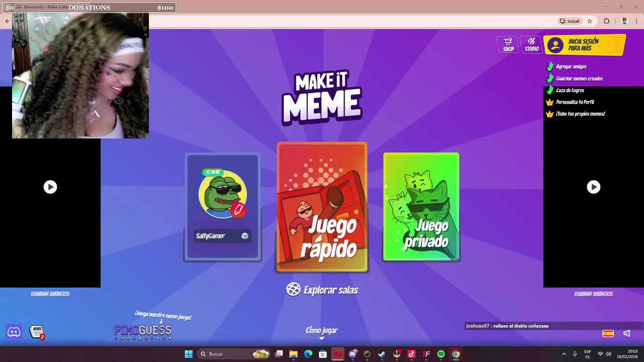Screen dimensions: 644x362
Task: Click the browser back arrow
Action: point(7,21)
